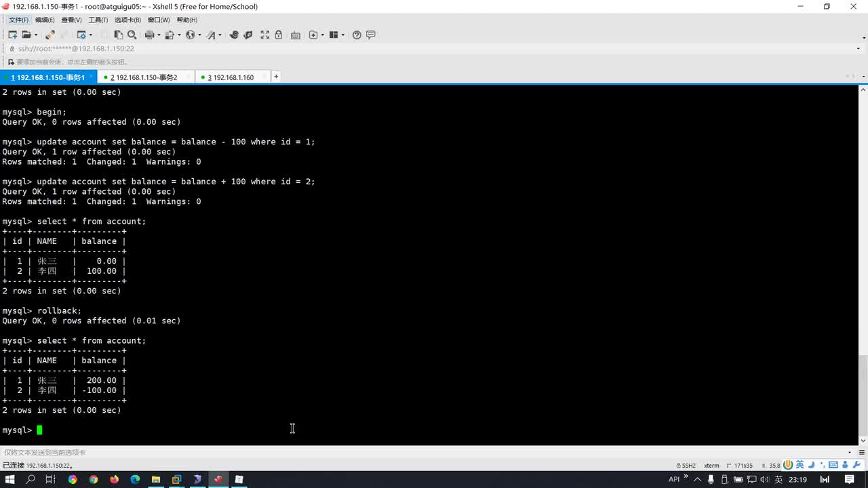Expand the new tab group dropdown arrow

[x=322, y=35]
